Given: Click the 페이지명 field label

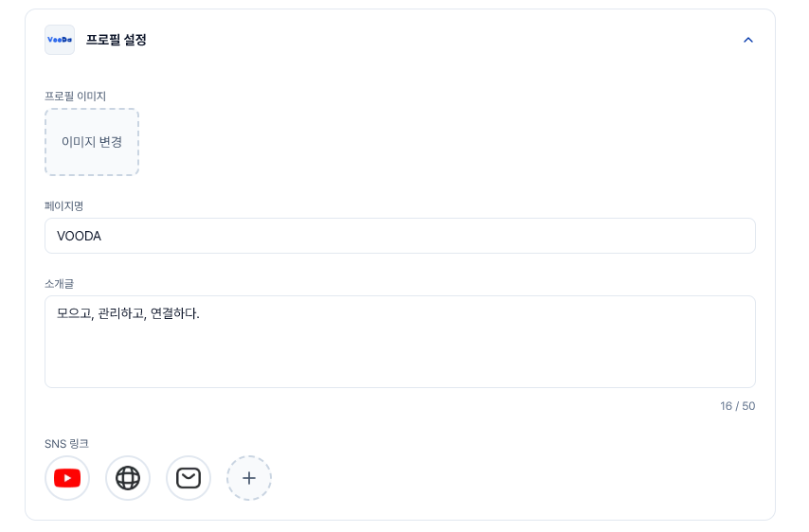Looking at the screenshot, I should (64, 205).
